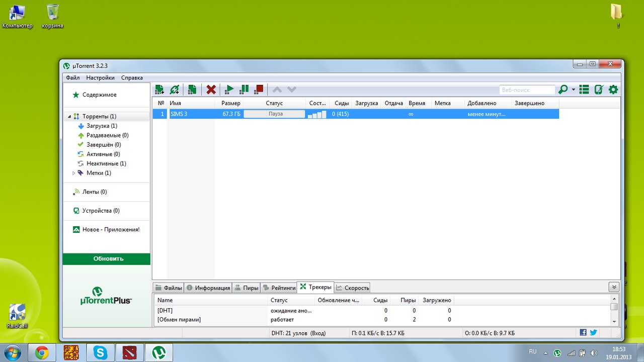The width and height of the screenshot is (644, 362).
Task: Select Раздаваемые (0) filter
Action: pyautogui.click(x=107, y=135)
